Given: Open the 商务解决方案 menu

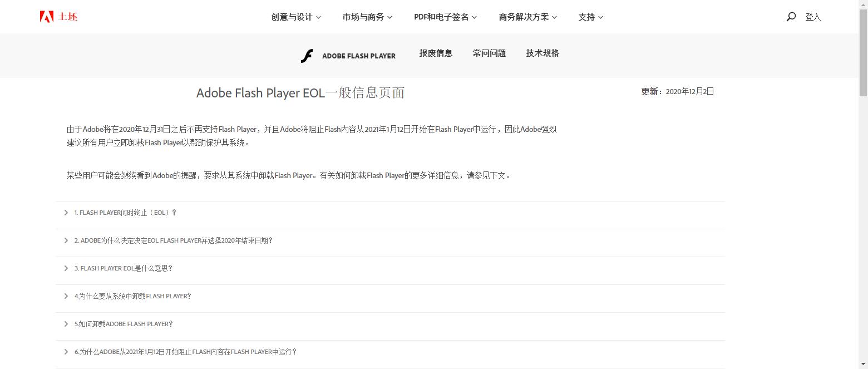Looking at the screenshot, I should [527, 17].
